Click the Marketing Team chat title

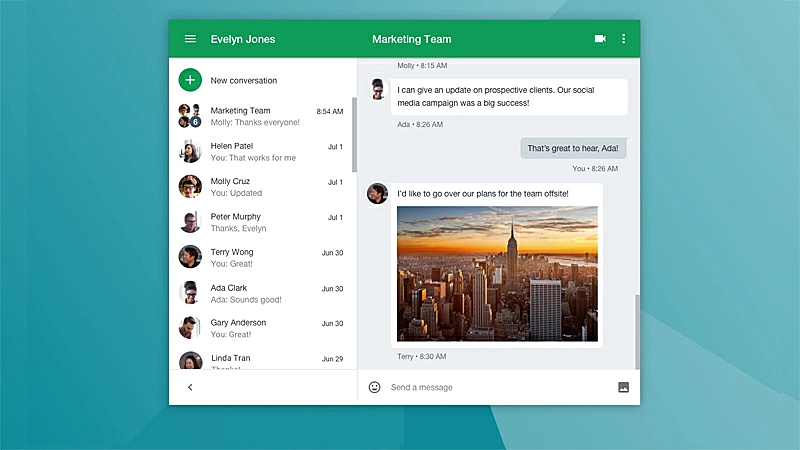click(412, 39)
